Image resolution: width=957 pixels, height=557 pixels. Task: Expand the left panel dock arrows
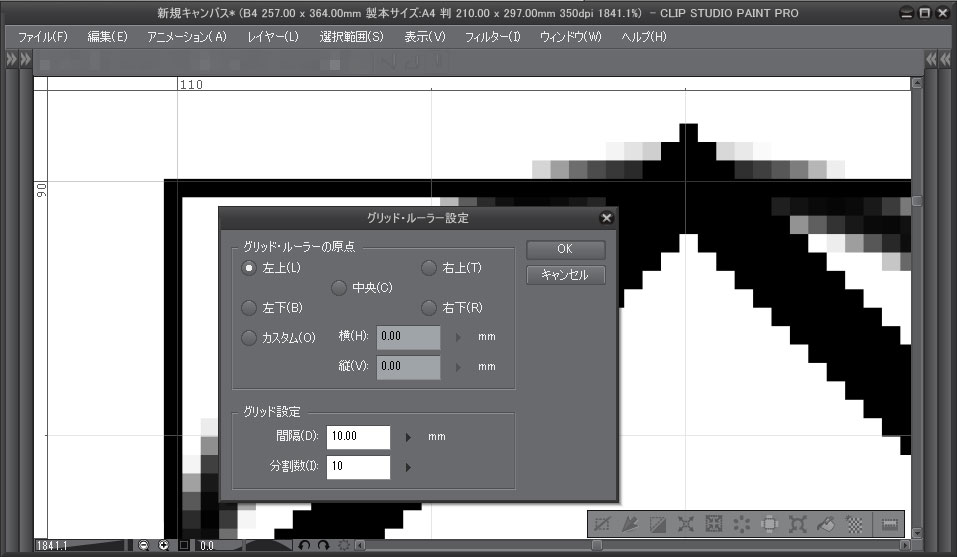pos(12,61)
